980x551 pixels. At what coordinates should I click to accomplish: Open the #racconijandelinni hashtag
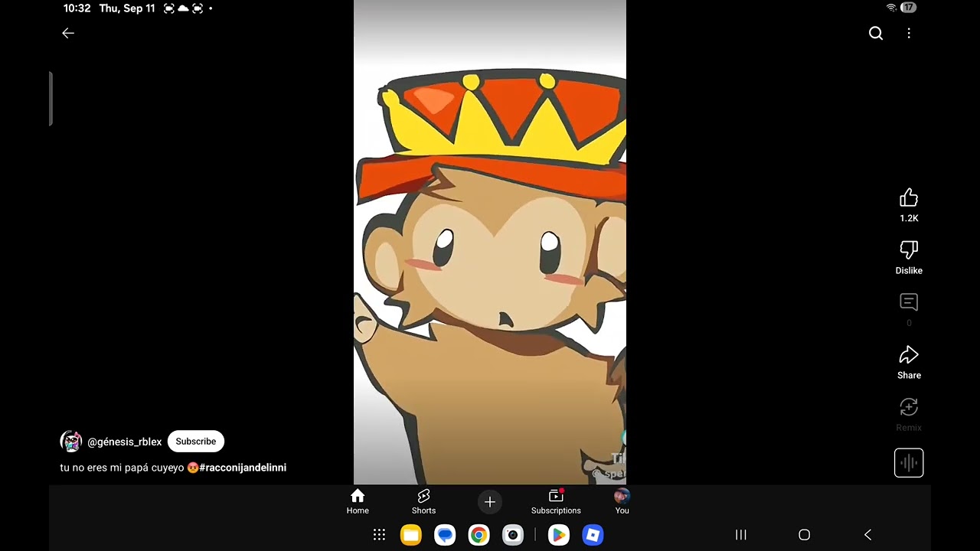coord(243,468)
